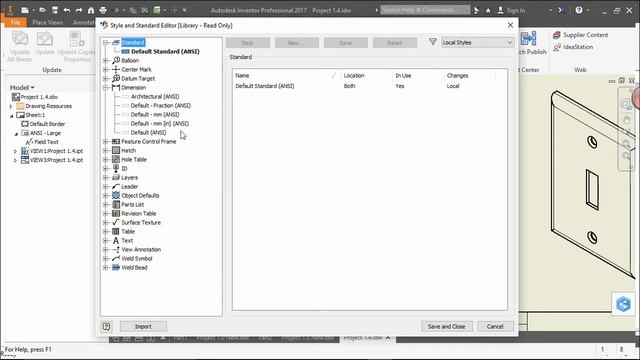Click the Redo icon in quick access toolbar

pyautogui.click(x=79, y=10)
